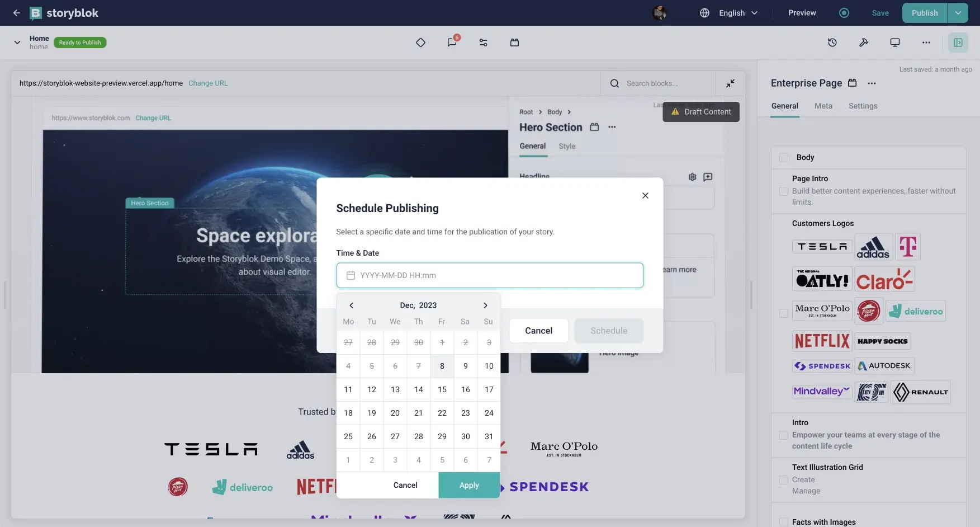
Task: Click the Time & Date input field
Action: (x=490, y=275)
